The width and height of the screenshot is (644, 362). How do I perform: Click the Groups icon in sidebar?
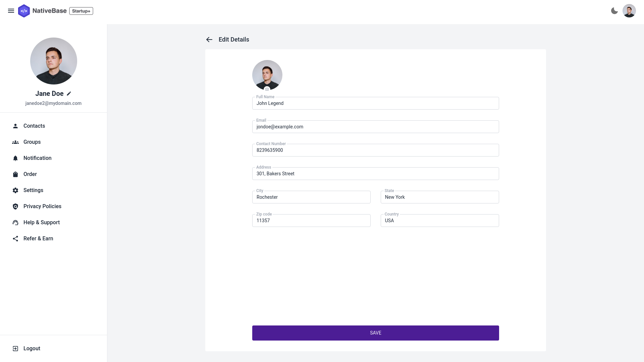(x=15, y=142)
